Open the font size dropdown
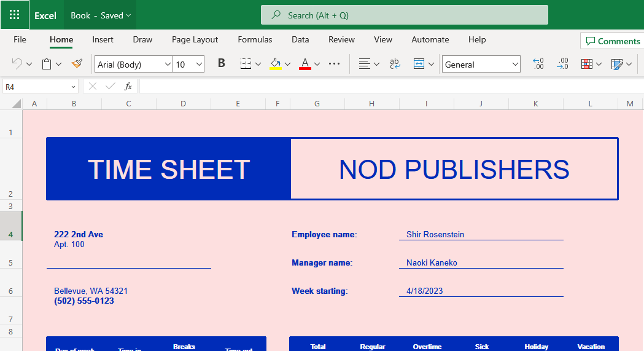Viewport: 644px width, 351px height. pos(199,64)
